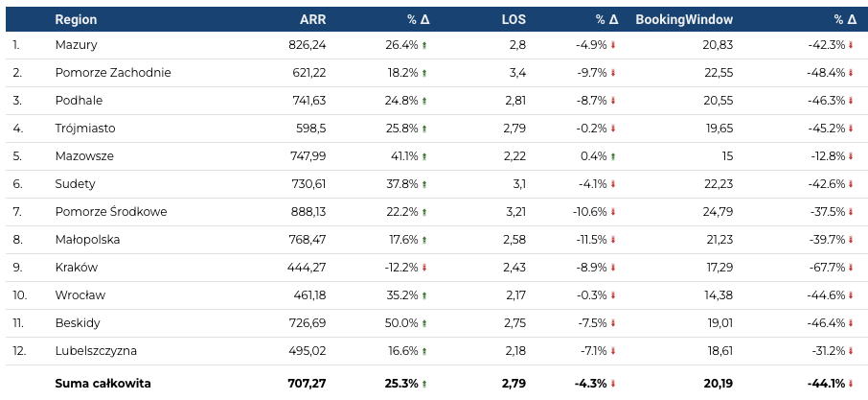Select the Trójmiasto region row
This screenshot has width=868, height=400.
point(85,129)
